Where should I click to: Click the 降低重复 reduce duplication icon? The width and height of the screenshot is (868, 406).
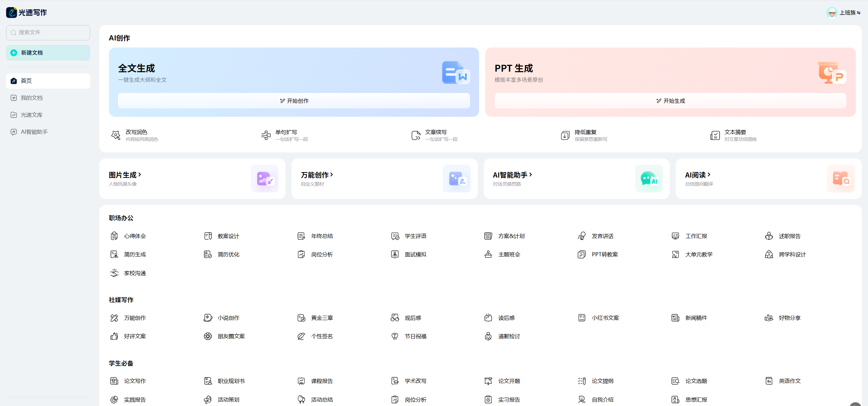coord(565,135)
